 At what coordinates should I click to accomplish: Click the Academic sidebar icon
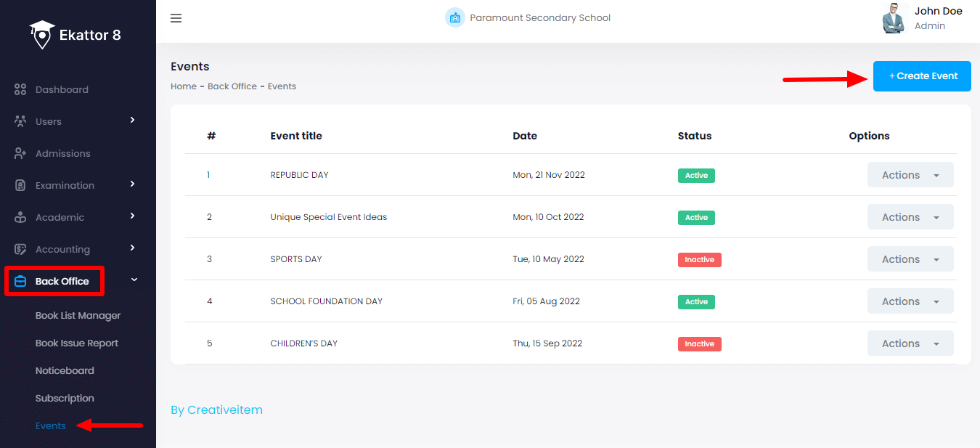click(x=20, y=217)
